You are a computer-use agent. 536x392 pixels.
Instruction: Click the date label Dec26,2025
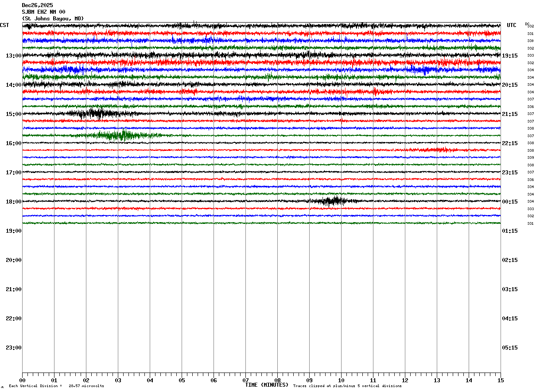coord(37,5)
